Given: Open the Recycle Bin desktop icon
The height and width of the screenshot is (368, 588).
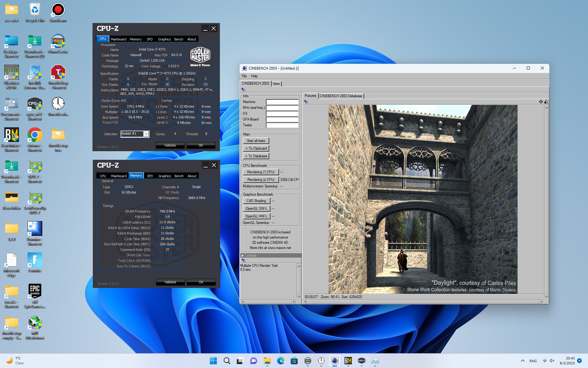Looking at the screenshot, I should (35, 13).
